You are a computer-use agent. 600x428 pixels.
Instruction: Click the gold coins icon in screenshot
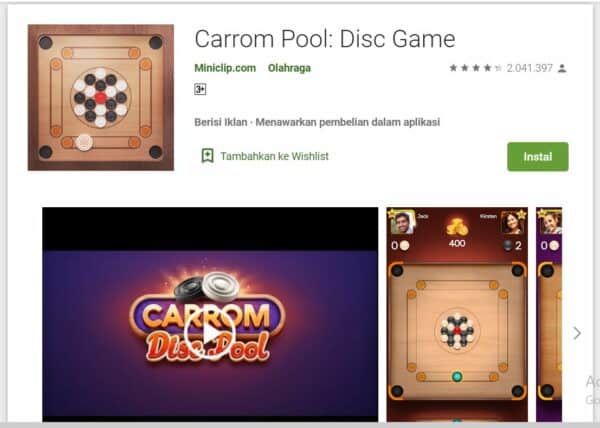coord(457,227)
